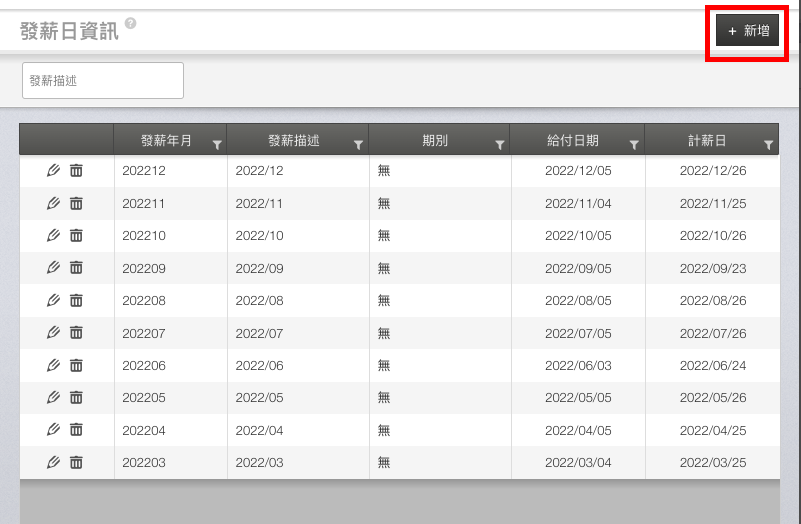801x524 pixels.
Task: Click payment date 2022/10/05
Action: [x=578, y=235]
